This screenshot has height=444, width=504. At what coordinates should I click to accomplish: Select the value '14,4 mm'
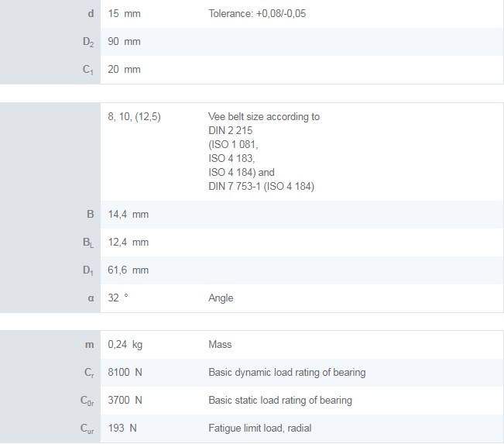pos(129,215)
